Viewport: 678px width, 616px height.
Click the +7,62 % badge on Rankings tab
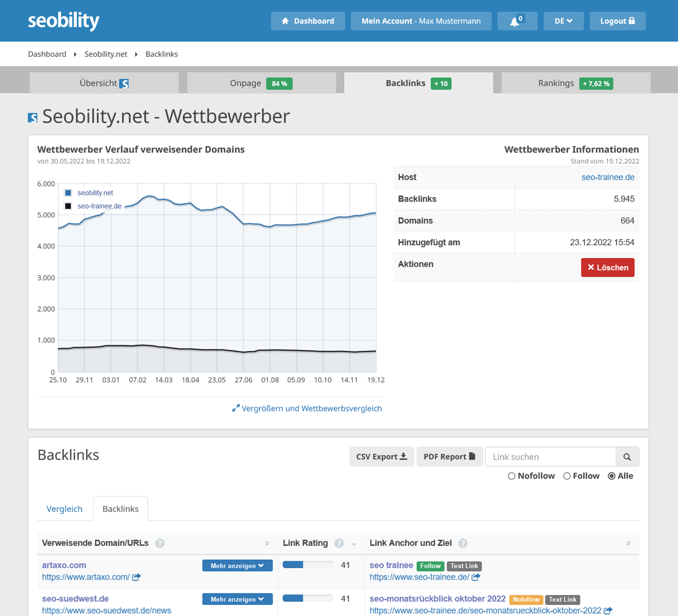[596, 83]
